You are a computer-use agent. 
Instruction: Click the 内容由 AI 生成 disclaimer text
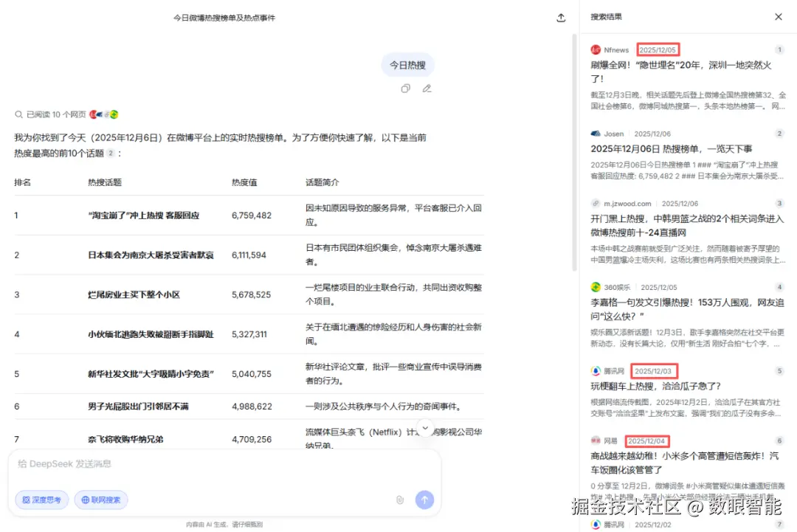[224, 525]
